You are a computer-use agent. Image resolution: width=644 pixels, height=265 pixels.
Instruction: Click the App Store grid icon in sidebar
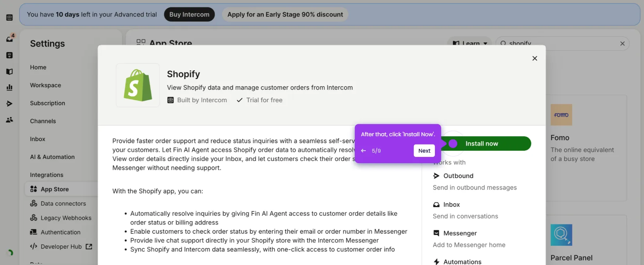click(34, 189)
